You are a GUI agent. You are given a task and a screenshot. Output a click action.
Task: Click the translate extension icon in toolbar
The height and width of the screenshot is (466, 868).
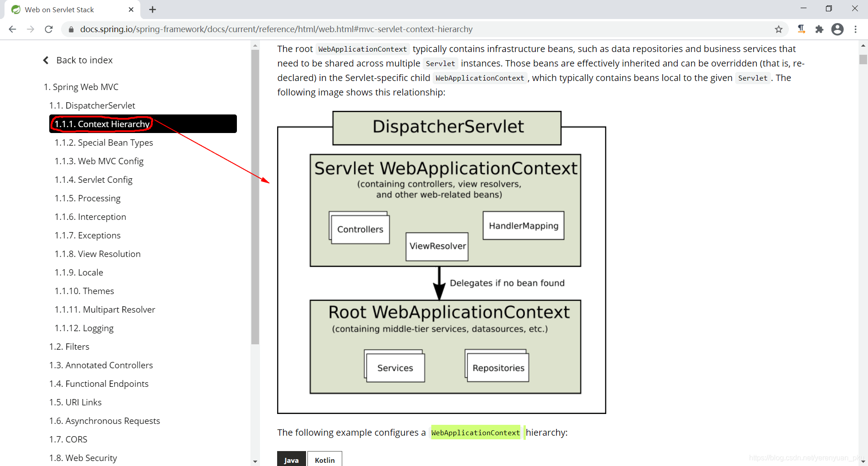click(801, 29)
